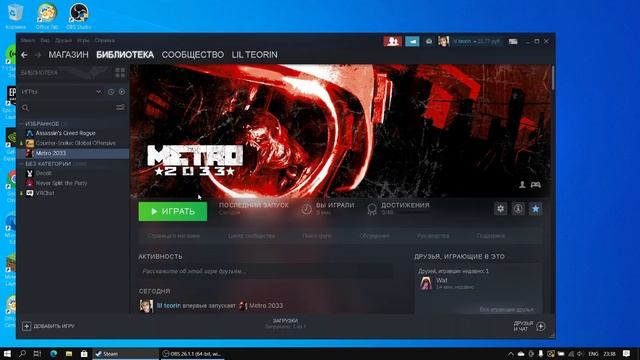Viewport: 640px width, 360px height.
Task: Open the МАГАЗИН store tab
Action: (x=68, y=55)
